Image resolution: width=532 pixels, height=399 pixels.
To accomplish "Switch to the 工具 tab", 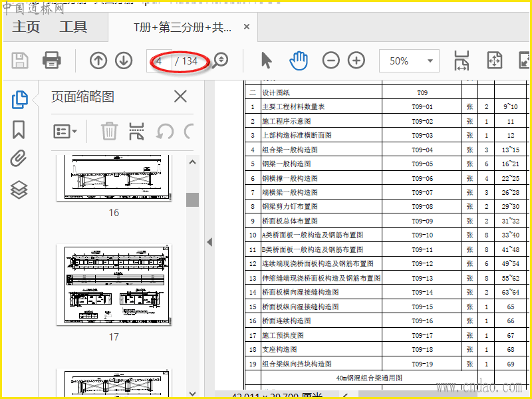I will pos(73,27).
